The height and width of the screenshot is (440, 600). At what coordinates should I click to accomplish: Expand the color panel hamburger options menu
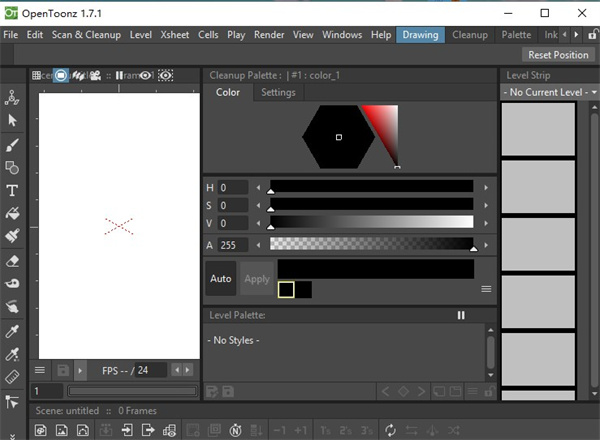(486, 289)
